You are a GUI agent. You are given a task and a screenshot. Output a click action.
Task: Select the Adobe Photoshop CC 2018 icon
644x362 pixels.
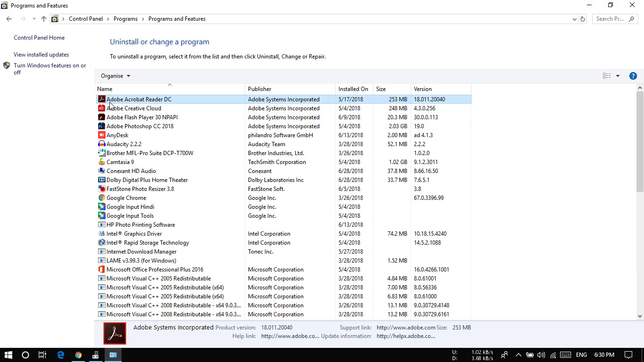pos(101,126)
